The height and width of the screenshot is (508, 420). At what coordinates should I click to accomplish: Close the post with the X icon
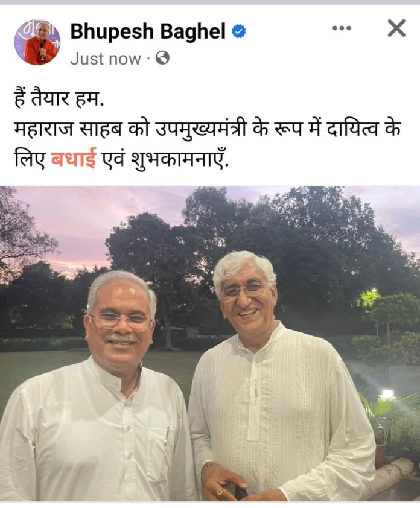coord(396,28)
